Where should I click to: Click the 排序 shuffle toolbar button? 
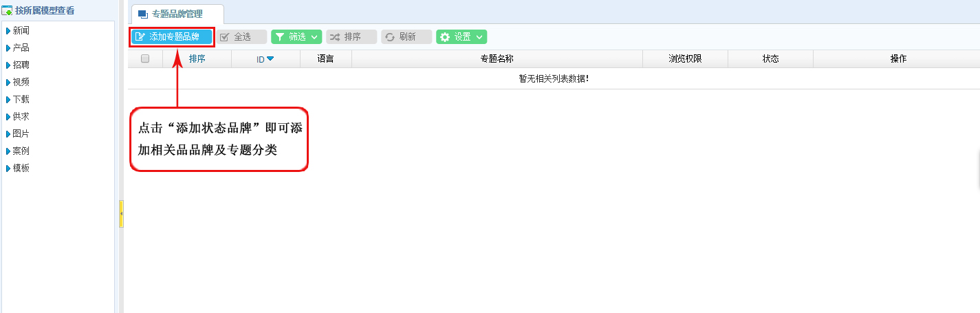pyautogui.click(x=351, y=37)
